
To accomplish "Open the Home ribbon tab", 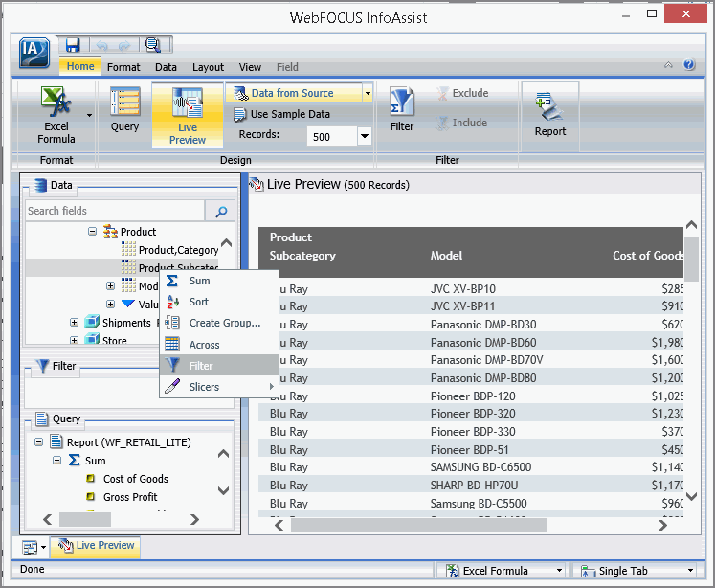I will [x=80, y=67].
